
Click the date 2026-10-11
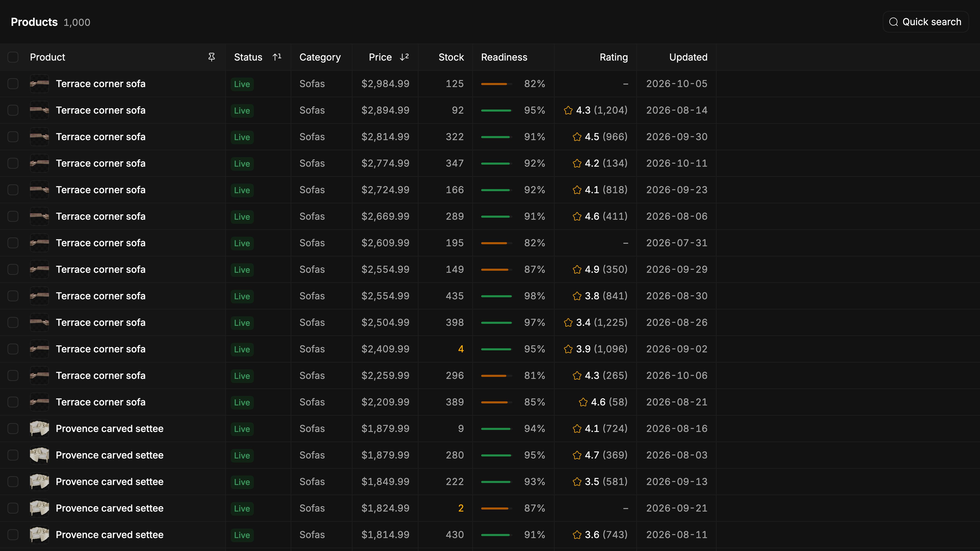[x=676, y=163]
